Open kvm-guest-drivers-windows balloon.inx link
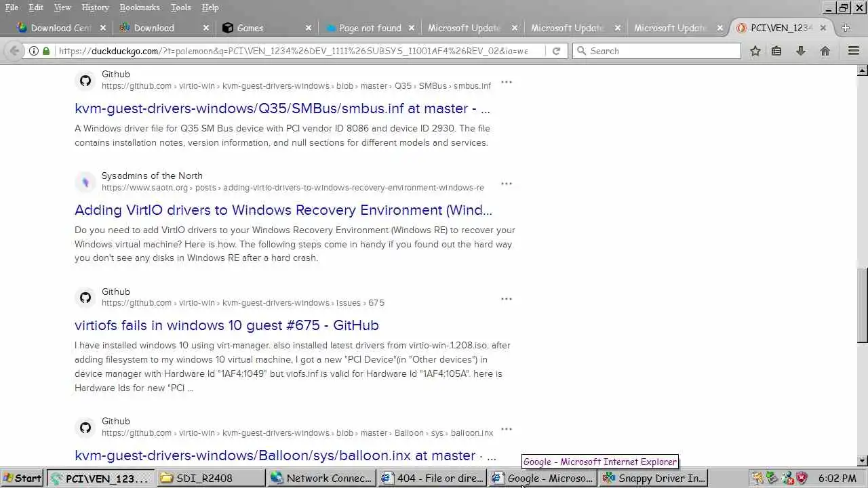This screenshot has width=868, height=488. (x=285, y=455)
